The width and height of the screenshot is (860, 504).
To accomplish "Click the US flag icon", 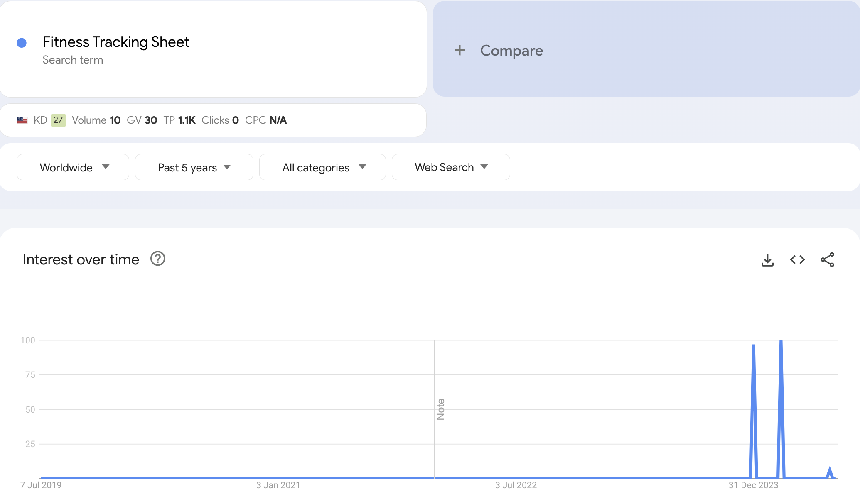I will [x=22, y=120].
